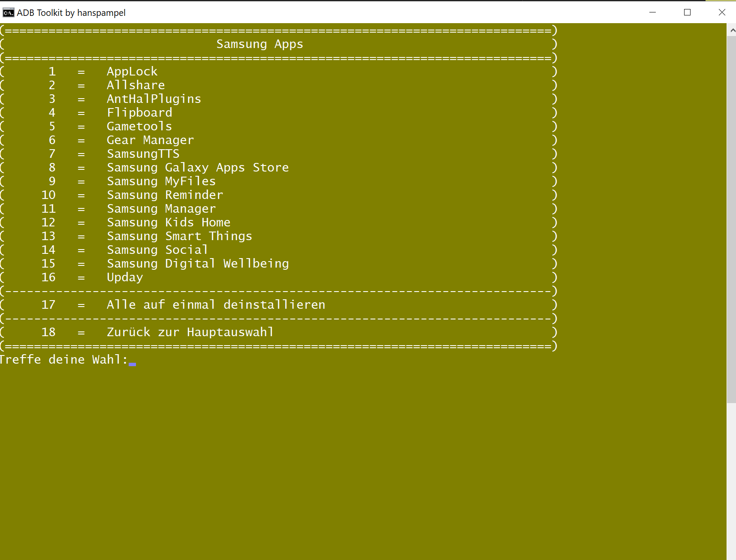Click the blinking cursor at the input prompt
This screenshot has height=560, width=736.
(x=132, y=364)
